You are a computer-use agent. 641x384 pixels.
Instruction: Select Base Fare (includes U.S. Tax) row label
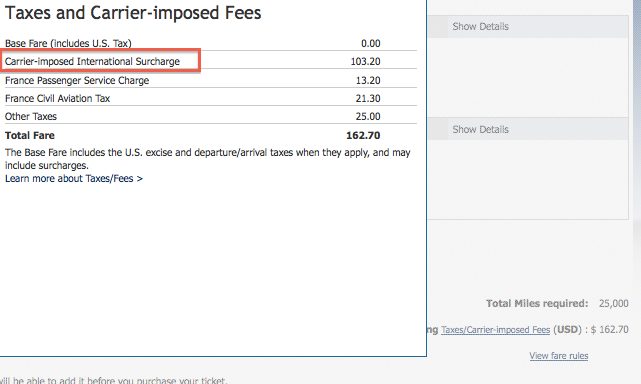(x=68, y=43)
